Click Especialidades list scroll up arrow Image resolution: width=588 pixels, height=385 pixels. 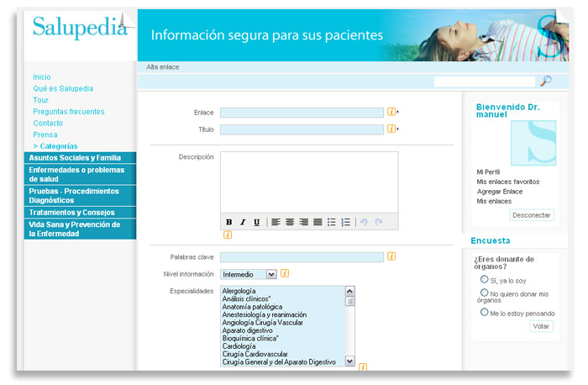349,291
